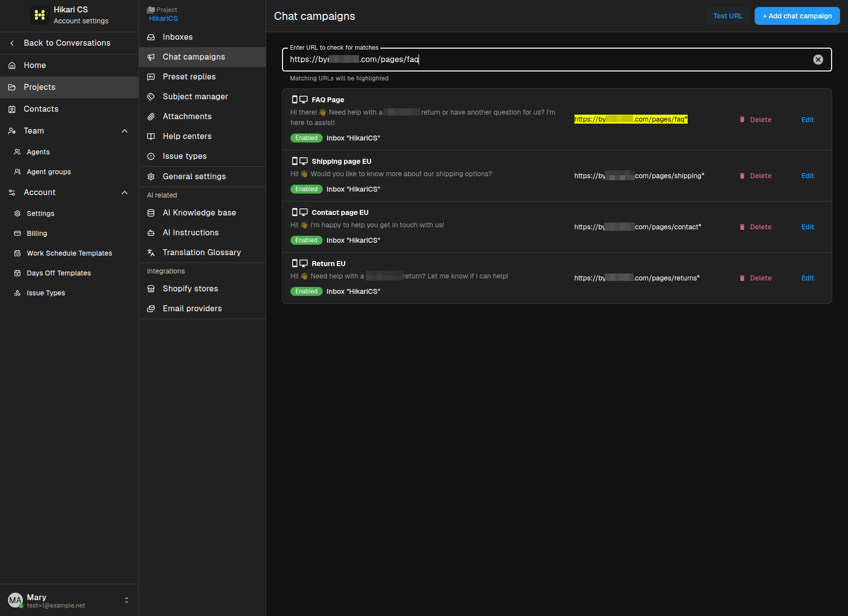Click the Attachments paperclip icon
Image resolution: width=848 pixels, height=616 pixels.
coord(151,117)
